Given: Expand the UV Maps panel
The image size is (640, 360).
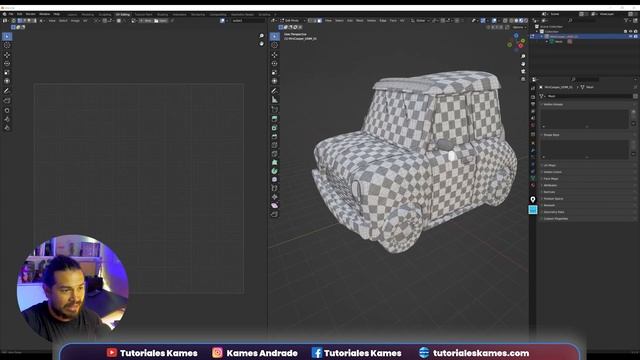Looking at the screenshot, I should [x=550, y=165].
